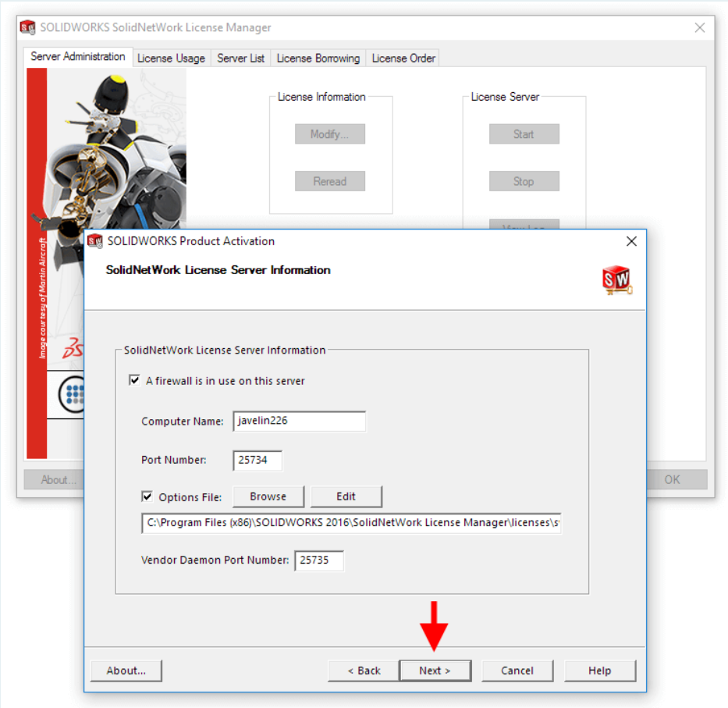Click the "SolidNetWork License Server Information" bold heading
728x708 pixels.
pyautogui.click(x=218, y=270)
